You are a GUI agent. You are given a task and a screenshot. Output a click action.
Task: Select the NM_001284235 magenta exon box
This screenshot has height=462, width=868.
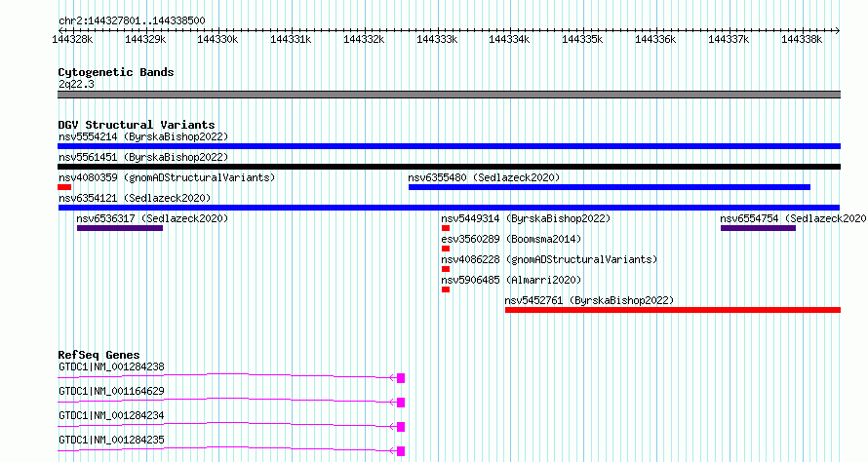tap(401, 451)
